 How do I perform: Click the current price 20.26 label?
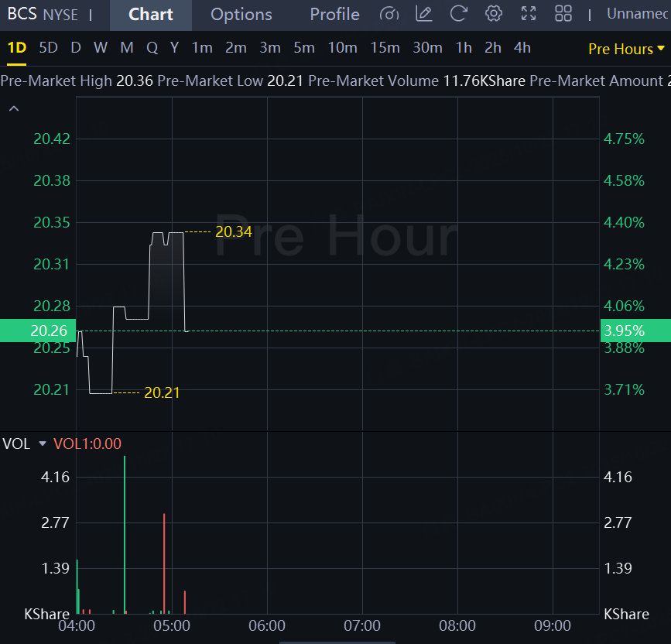coord(38,331)
